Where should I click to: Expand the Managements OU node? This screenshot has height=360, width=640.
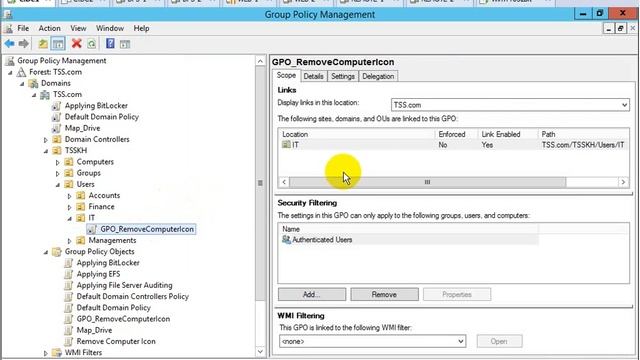[x=69, y=241]
